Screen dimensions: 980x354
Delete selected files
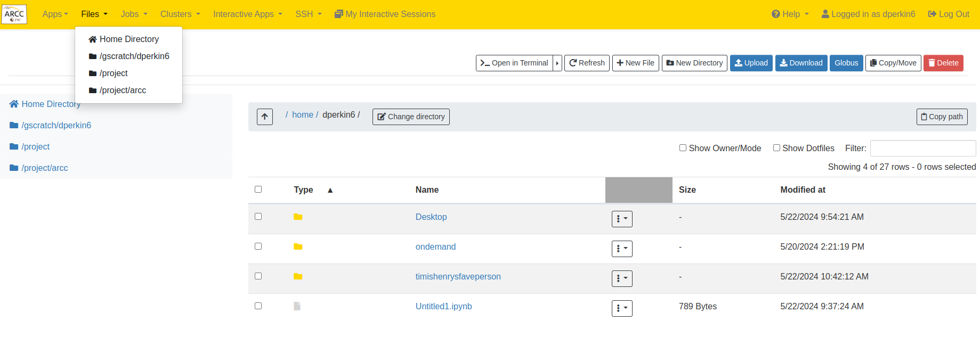pos(943,63)
